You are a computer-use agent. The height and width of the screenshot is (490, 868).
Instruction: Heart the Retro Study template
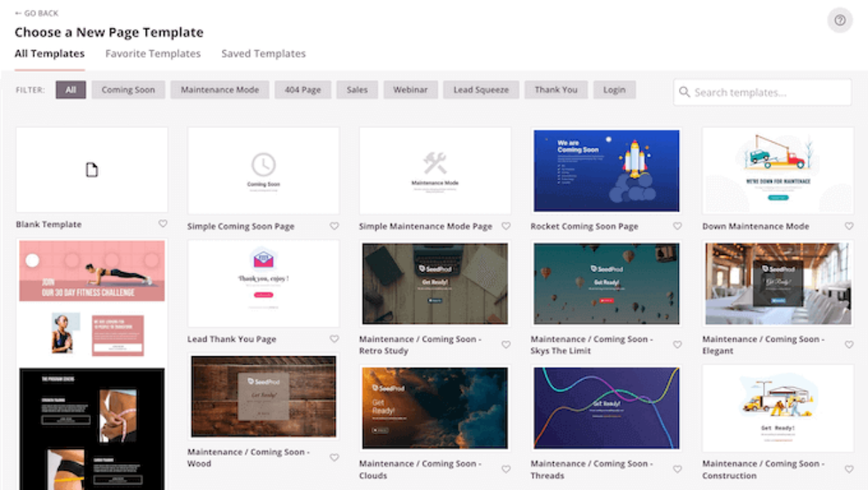(x=506, y=345)
